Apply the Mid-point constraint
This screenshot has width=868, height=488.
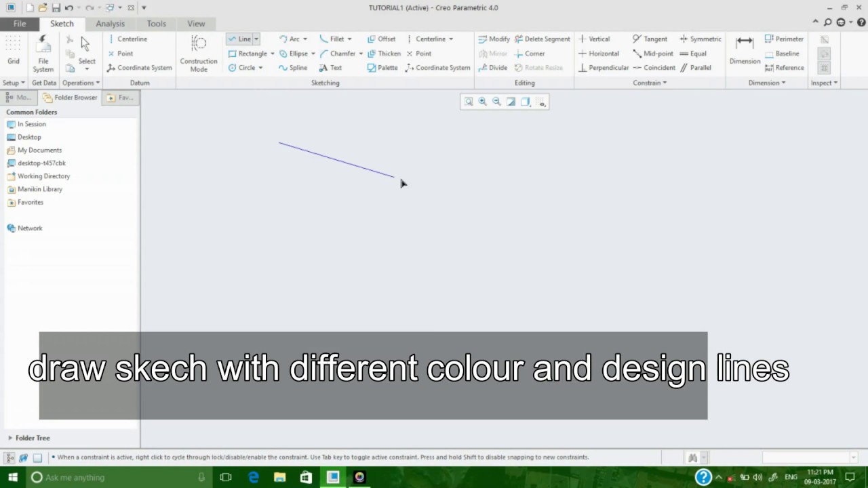click(x=652, y=54)
